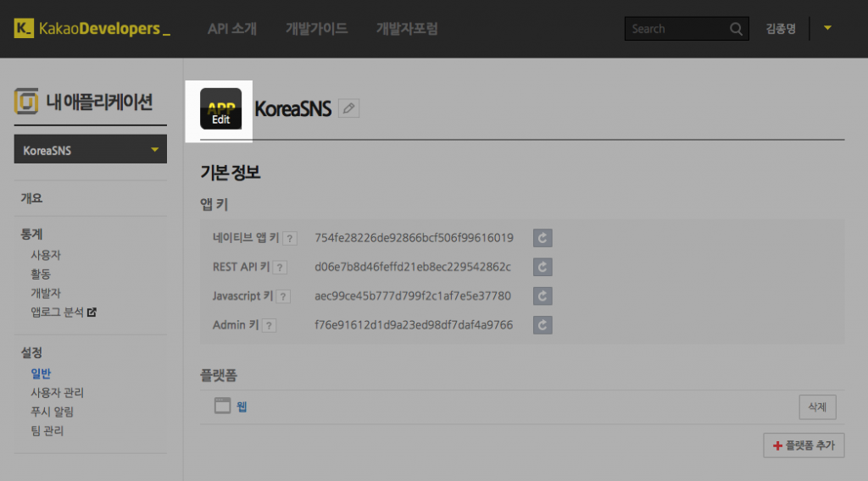Image resolution: width=868 pixels, height=481 pixels.
Task: Click the 삭제 button
Action: pyautogui.click(x=818, y=407)
